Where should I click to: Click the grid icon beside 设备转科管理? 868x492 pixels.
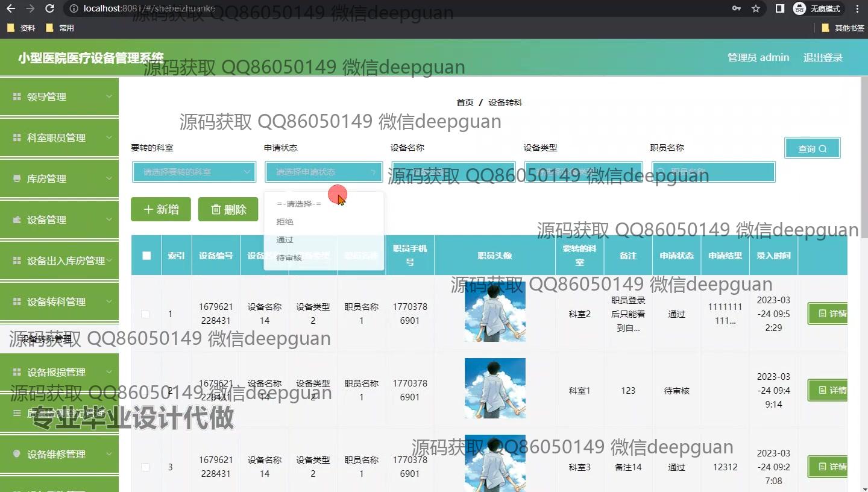tap(16, 301)
